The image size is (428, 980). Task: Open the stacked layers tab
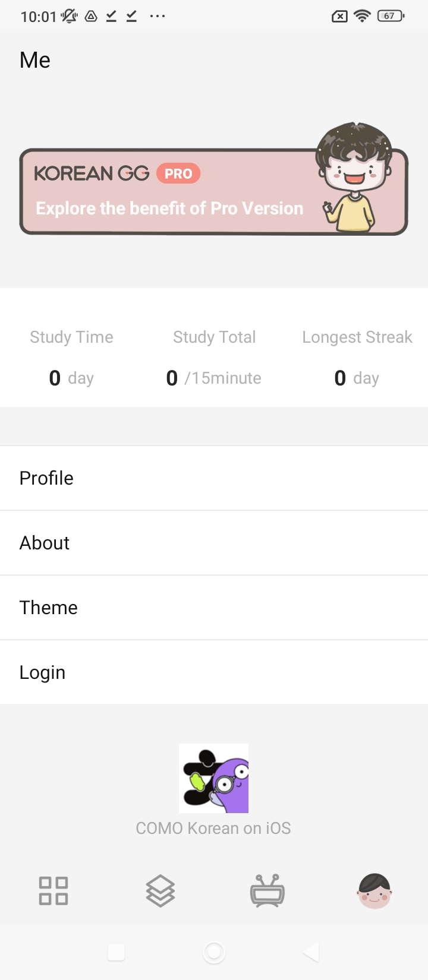coord(160,891)
